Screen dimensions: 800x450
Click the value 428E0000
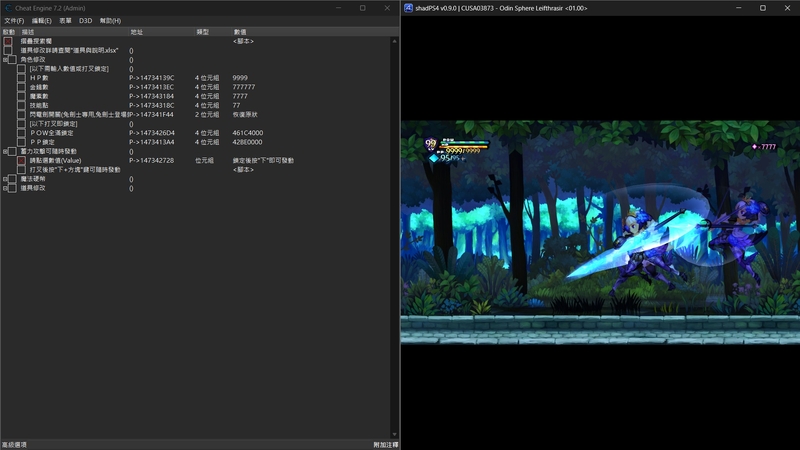tap(247, 142)
